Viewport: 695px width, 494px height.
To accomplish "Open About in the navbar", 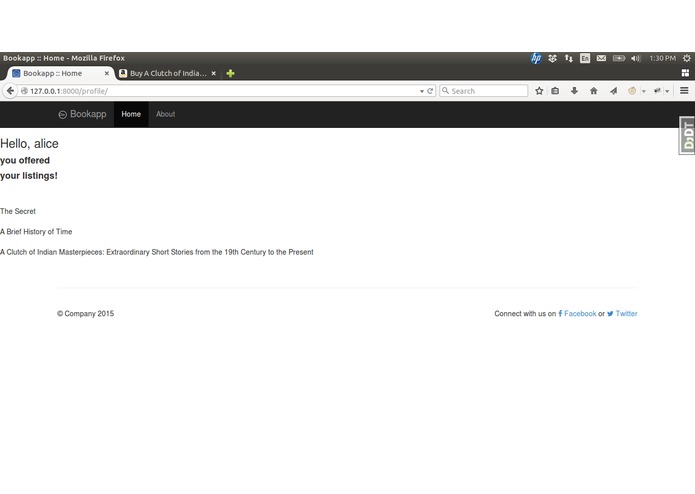I will [165, 114].
